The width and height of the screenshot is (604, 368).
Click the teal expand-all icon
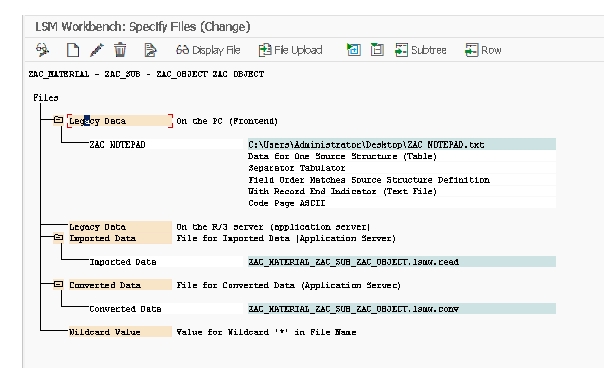[x=354, y=50]
